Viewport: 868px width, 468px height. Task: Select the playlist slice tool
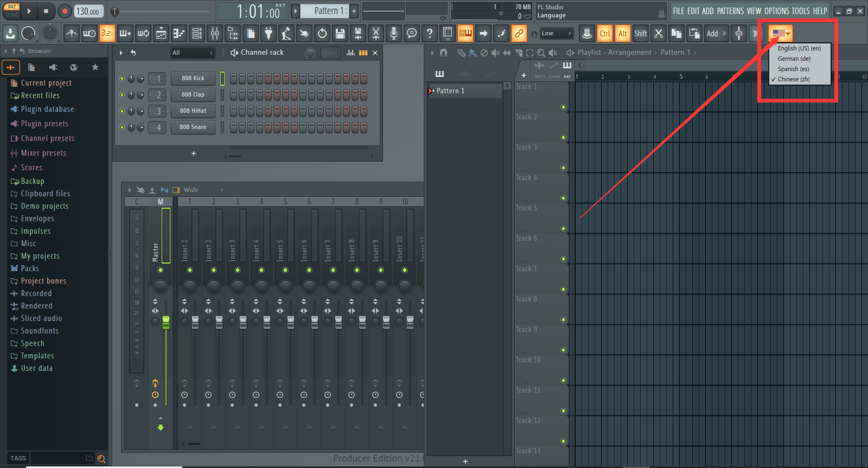[x=518, y=53]
